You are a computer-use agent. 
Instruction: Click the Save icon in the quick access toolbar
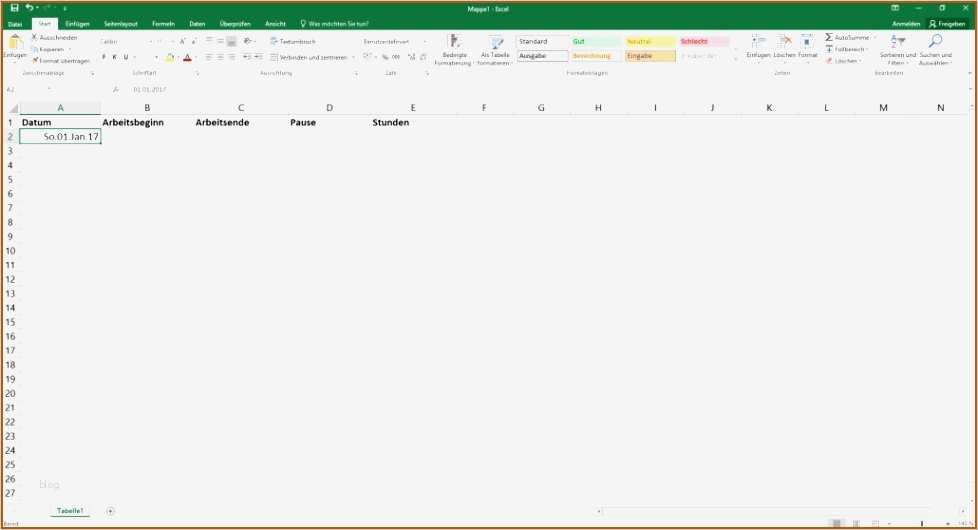pos(14,8)
